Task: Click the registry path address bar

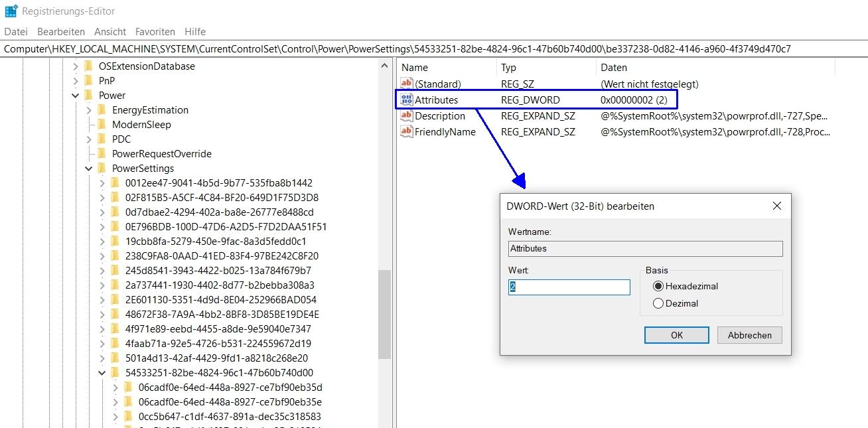Action: 434,49
